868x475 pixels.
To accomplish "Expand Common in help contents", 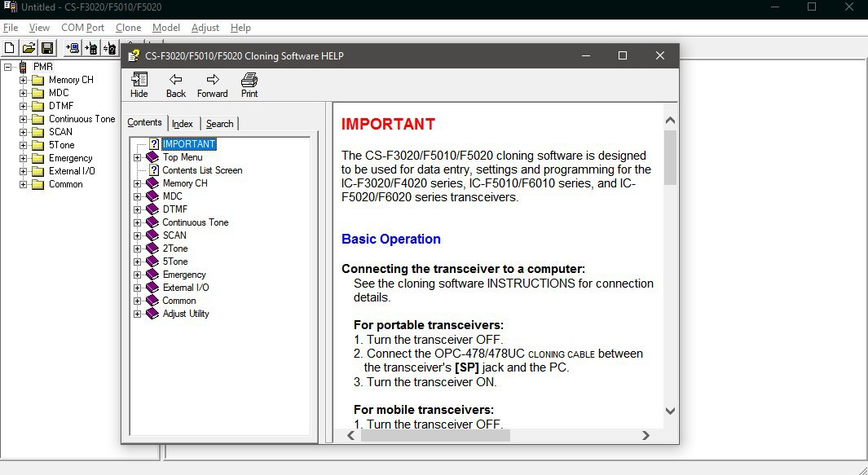I will click(x=137, y=301).
